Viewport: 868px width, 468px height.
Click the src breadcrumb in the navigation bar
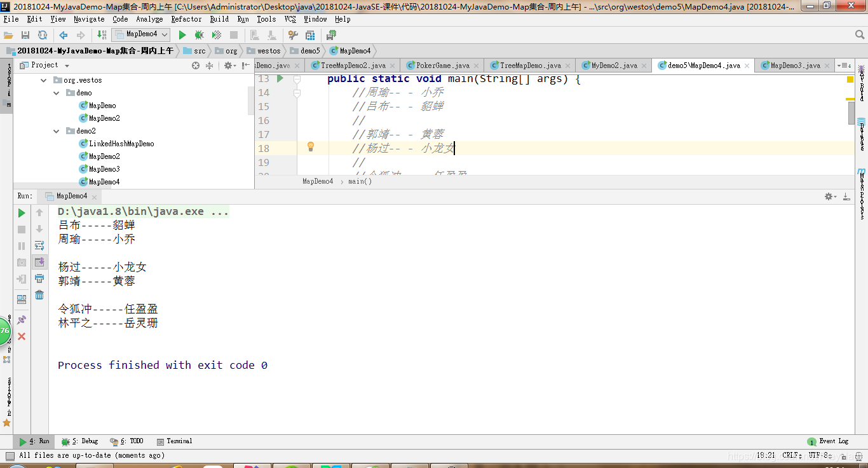tap(194, 51)
